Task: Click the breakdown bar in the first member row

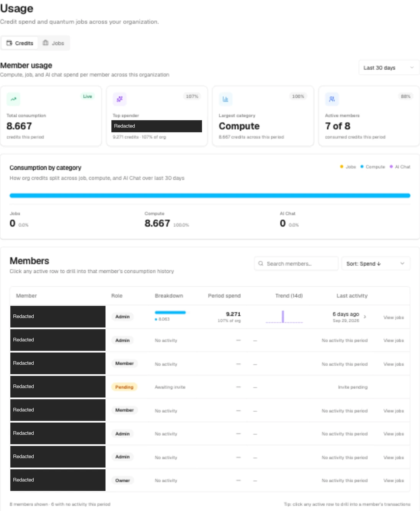Action: tap(170, 312)
